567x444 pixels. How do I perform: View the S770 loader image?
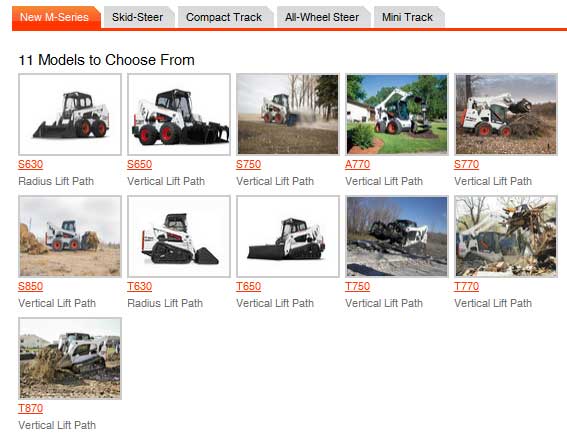coord(506,114)
